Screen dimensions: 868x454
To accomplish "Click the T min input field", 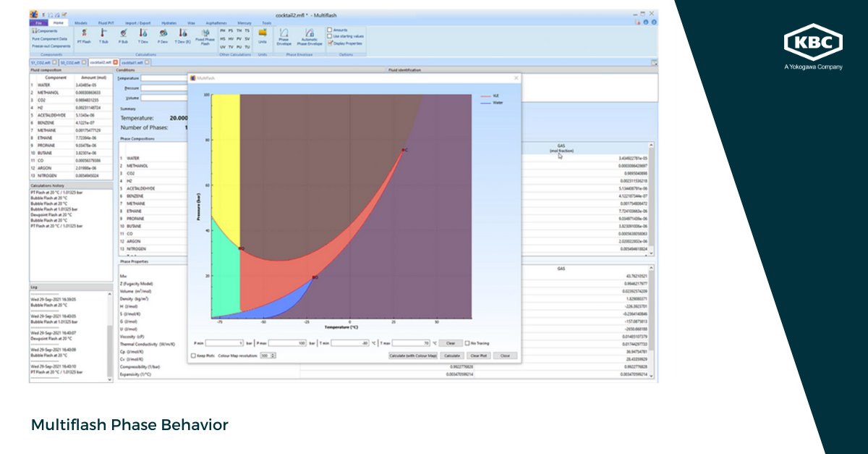I will (x=350, y=343).
